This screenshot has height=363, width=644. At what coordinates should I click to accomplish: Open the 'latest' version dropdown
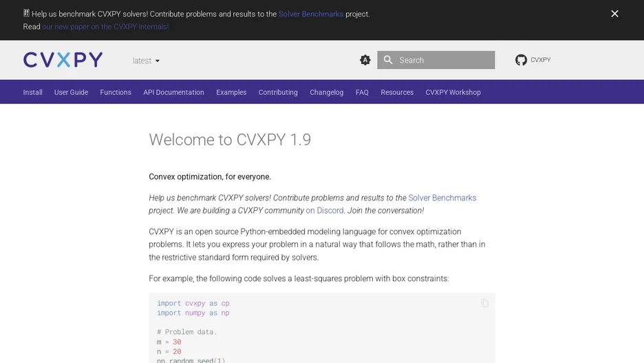tap(146, 61)
